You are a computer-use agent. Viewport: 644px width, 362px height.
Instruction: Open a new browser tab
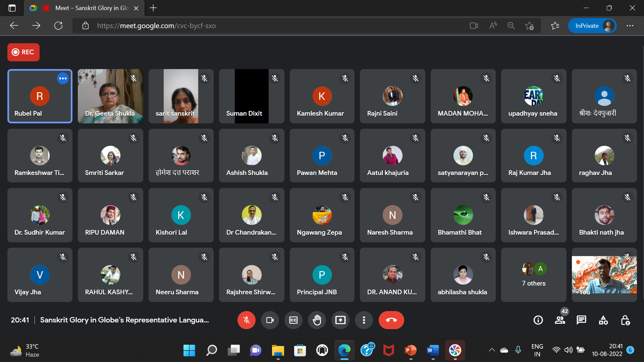[x=153, y=8]
